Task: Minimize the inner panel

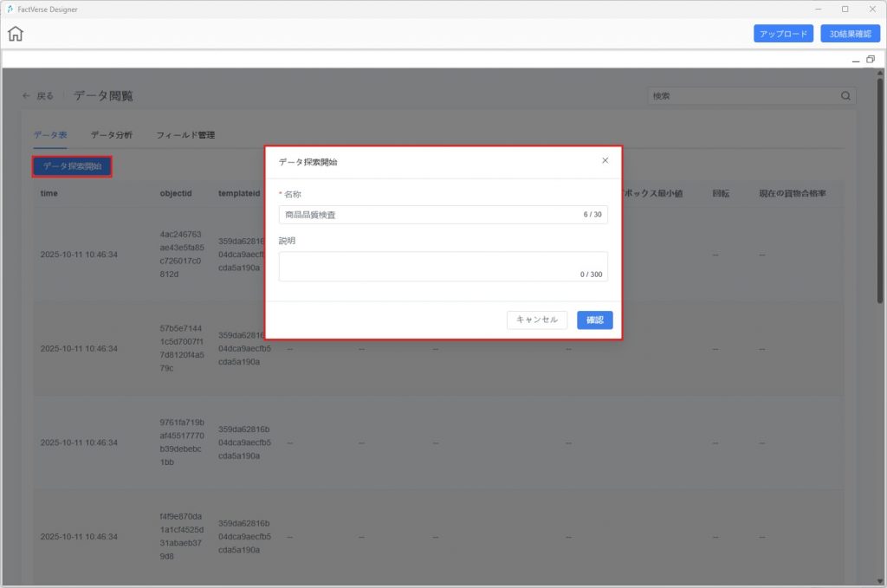Action: [x=856, y=60]
